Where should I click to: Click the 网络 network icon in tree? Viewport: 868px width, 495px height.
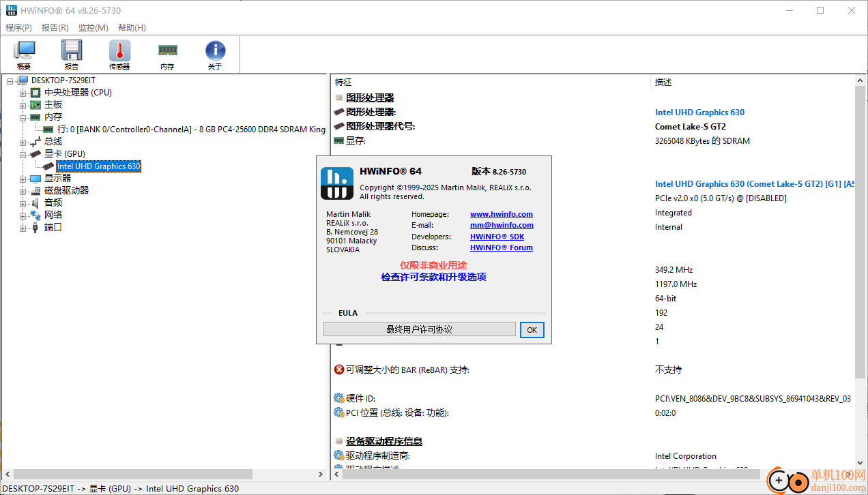[x=35, y=215]
